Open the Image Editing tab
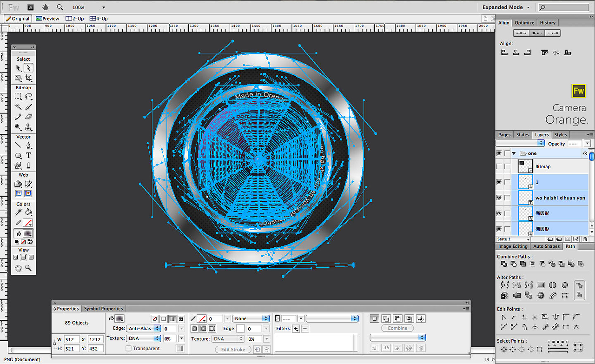The width and height of the screenshot is (595, 364). point(513,246)
